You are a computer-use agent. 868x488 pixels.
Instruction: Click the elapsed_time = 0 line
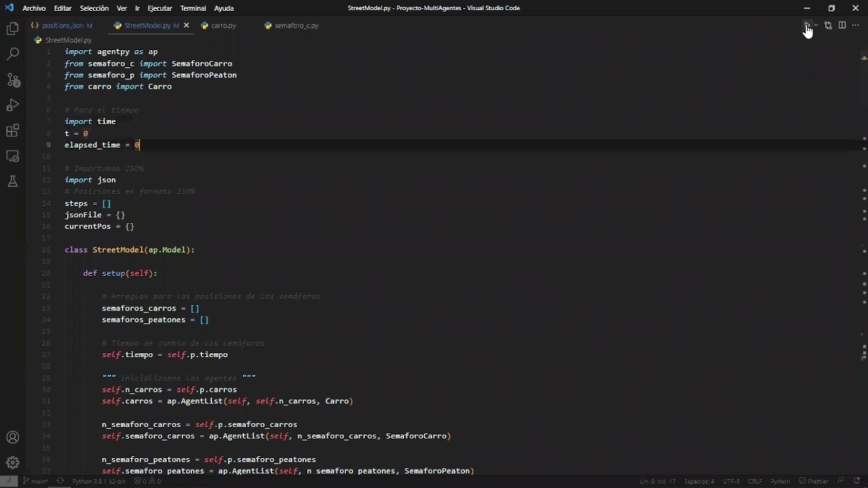tap(102, 145)
